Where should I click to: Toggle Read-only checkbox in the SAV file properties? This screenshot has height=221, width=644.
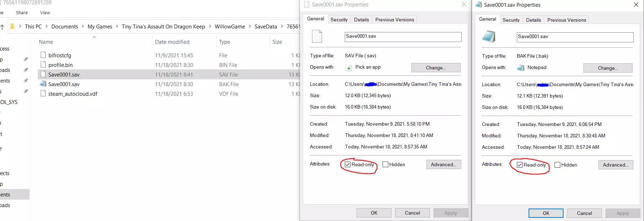[x=348, y=164]
